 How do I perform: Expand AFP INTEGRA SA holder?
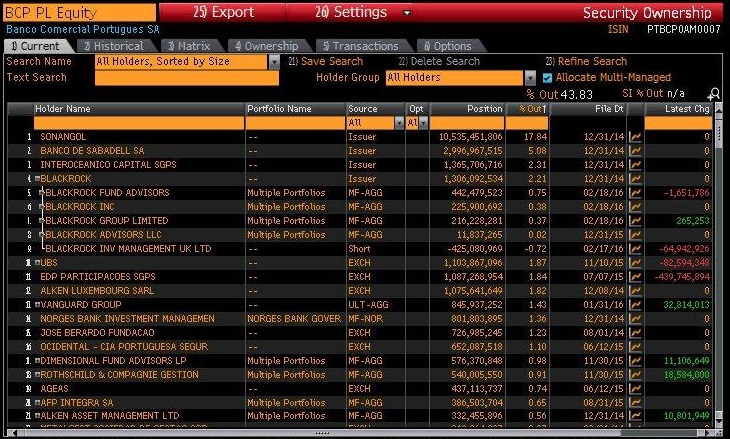37,402
